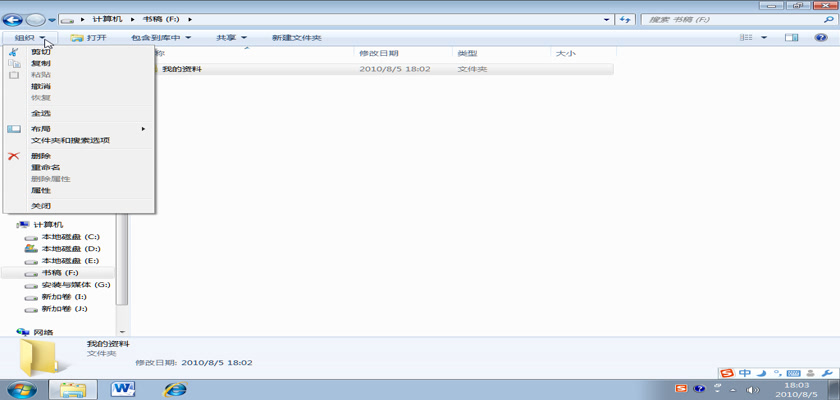Image resolution: width=840 pixels, height=400 pixels.
Task: Click the change view icon in toolbar
Action: coord(746,38)
